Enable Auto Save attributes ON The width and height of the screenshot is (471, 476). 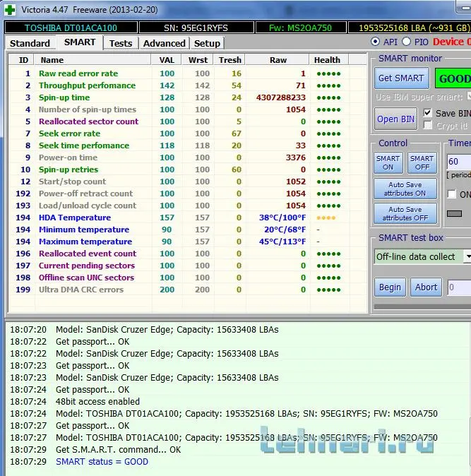(405, 189)
